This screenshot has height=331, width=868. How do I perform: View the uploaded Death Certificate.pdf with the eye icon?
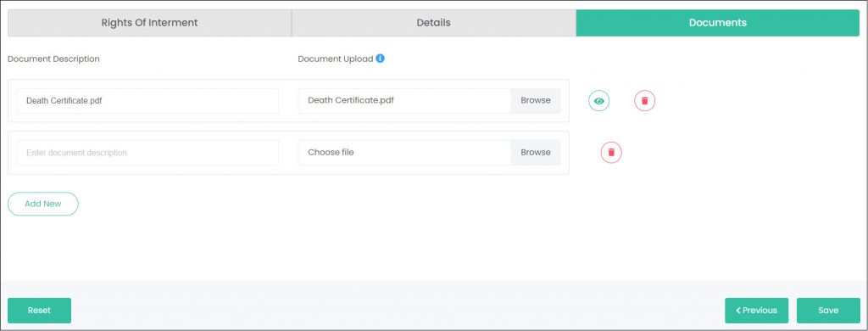598,101
